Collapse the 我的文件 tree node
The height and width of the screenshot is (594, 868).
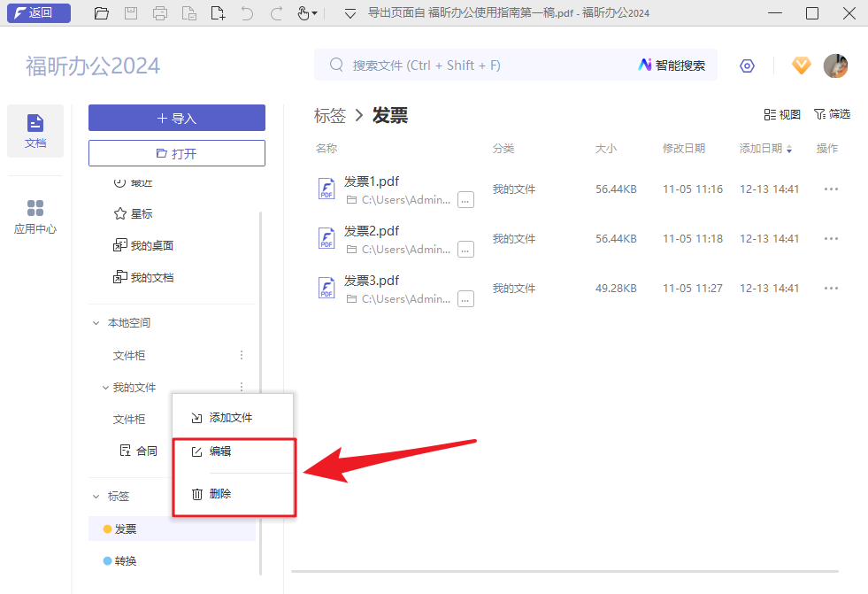pos(105,387)
